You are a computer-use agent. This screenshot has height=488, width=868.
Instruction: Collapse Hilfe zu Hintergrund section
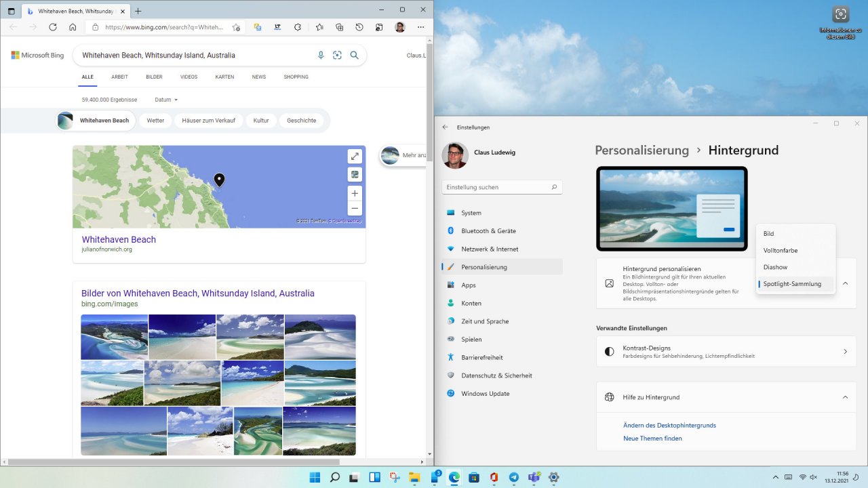click(x=845, y=397)
